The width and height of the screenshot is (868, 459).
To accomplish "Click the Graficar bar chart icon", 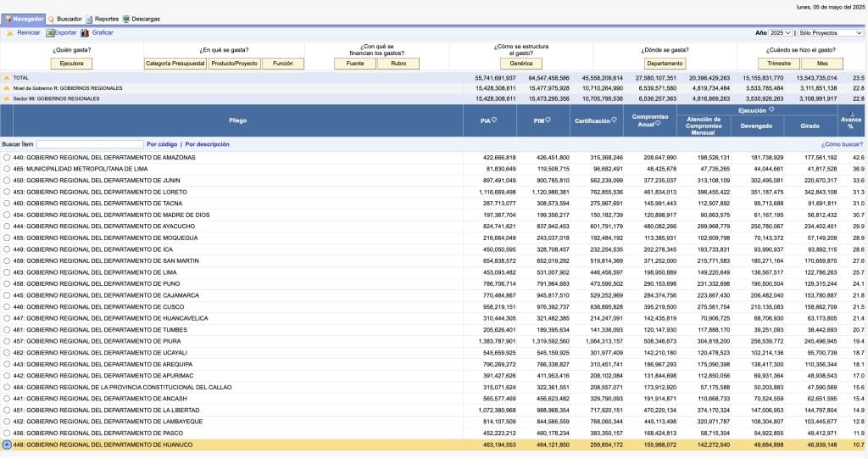I will pos(85,33).
